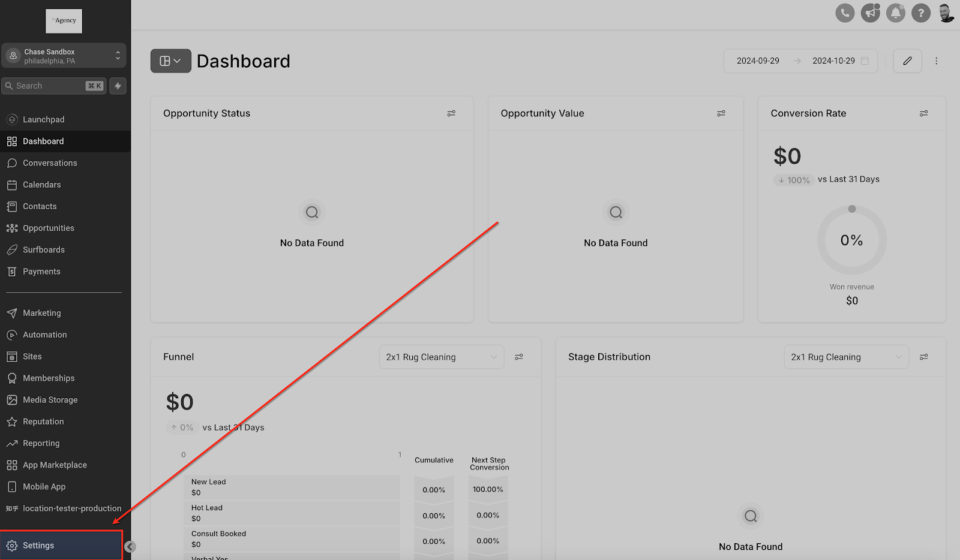Open Funnel widget filter settings icon

519,357
